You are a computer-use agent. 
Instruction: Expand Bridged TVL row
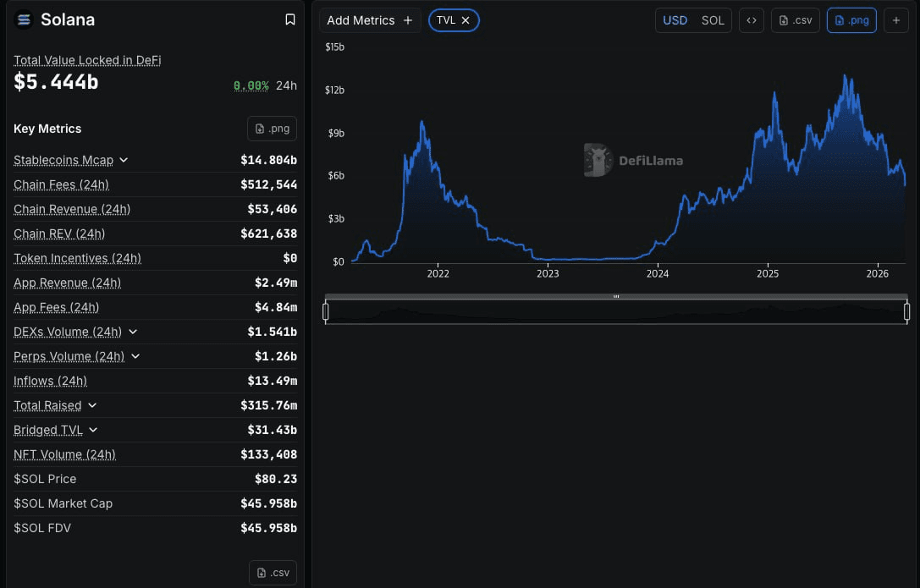pyautogui.click(x=93, y=430)
